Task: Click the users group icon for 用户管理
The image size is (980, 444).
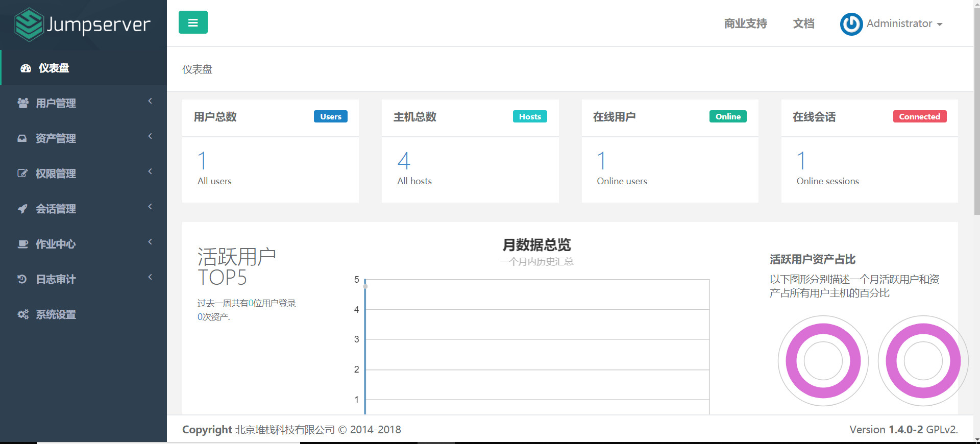Action: [x=23, y=103]
